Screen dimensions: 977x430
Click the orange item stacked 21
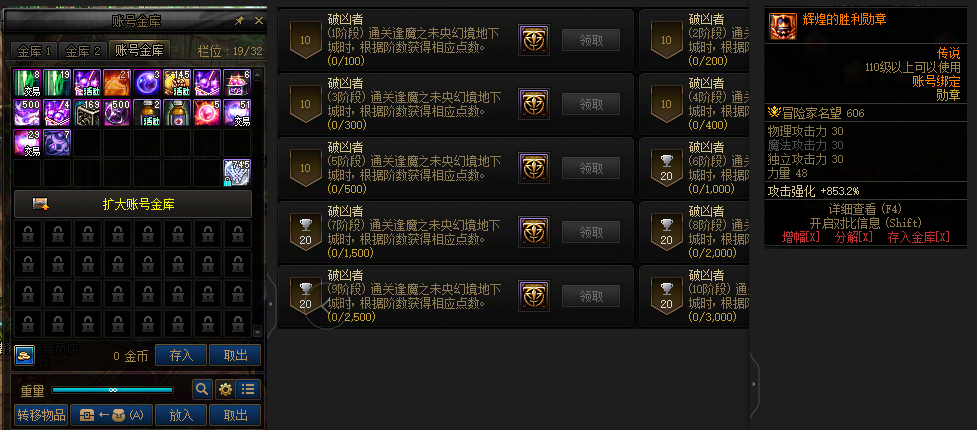117,84
